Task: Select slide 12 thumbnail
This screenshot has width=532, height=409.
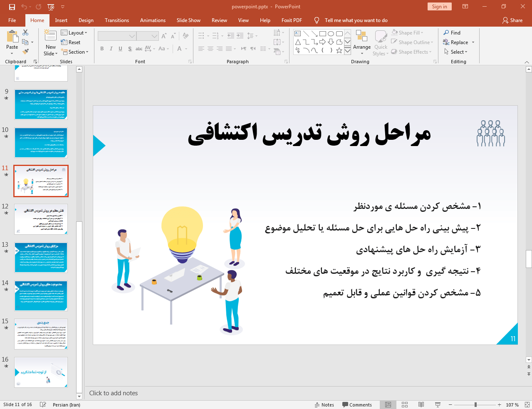Action: pos(41,219)
